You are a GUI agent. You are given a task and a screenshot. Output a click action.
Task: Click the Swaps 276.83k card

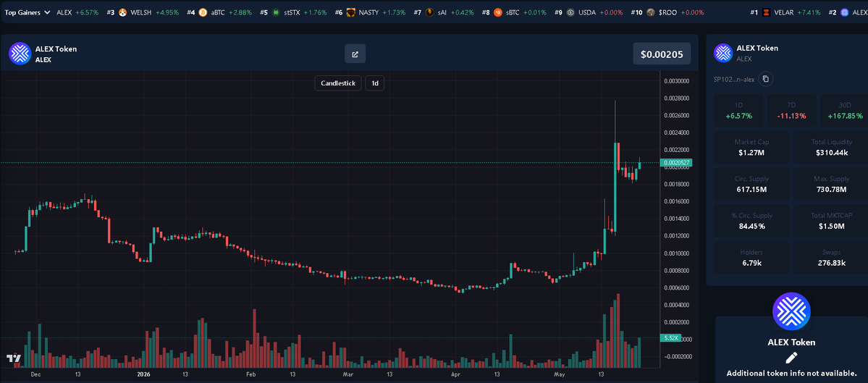coord(832,257)
